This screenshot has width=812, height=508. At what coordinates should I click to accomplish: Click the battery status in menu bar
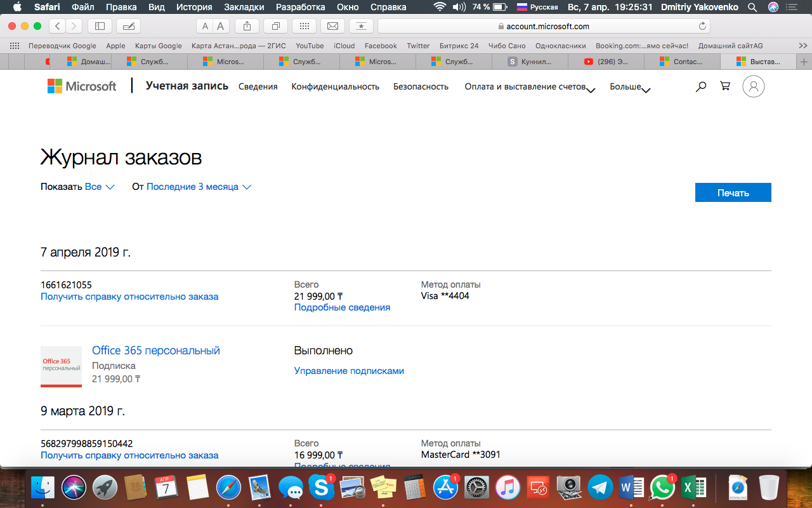pos(490,7)
